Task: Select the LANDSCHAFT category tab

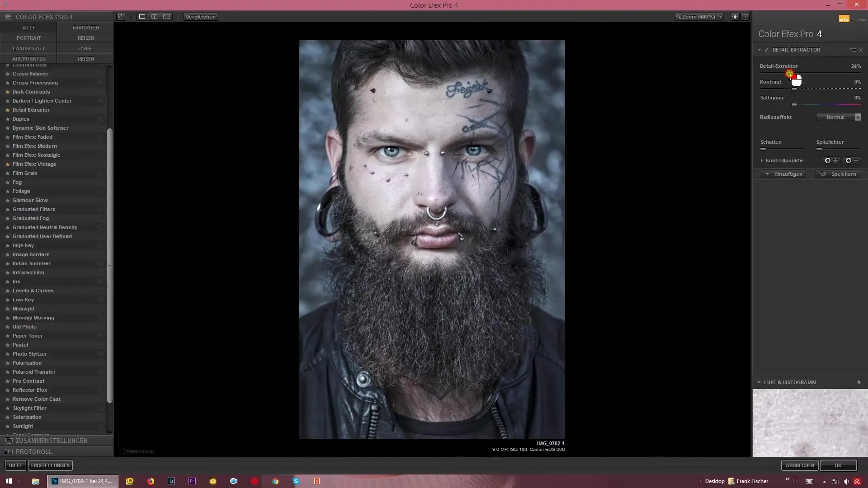Action: click(x=28, y=48)
